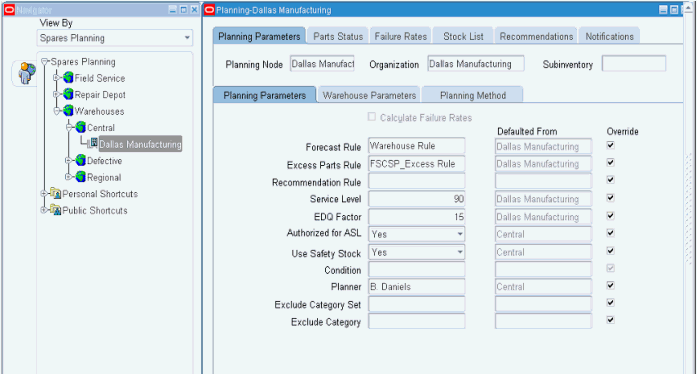The image size is (697, 374).
Task: Expand the Field Service tree node
Action: [x=56, y=78]
